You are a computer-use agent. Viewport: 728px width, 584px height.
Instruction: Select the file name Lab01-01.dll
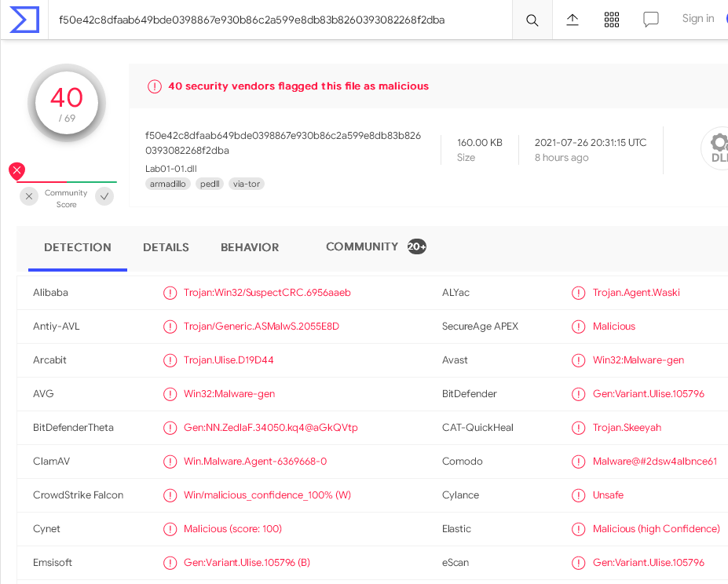point(171,169)
